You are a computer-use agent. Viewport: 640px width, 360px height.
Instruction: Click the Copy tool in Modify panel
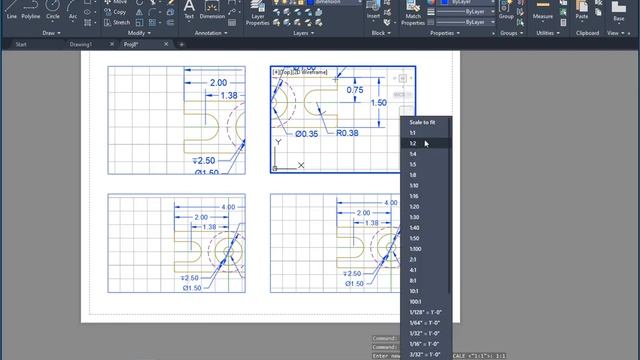[x=116, y=12]
